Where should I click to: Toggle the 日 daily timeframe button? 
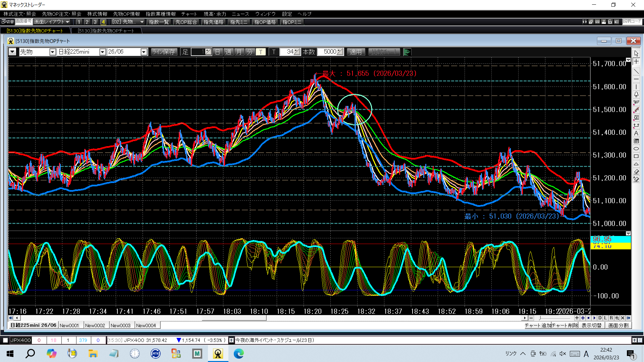pos(217,52)
